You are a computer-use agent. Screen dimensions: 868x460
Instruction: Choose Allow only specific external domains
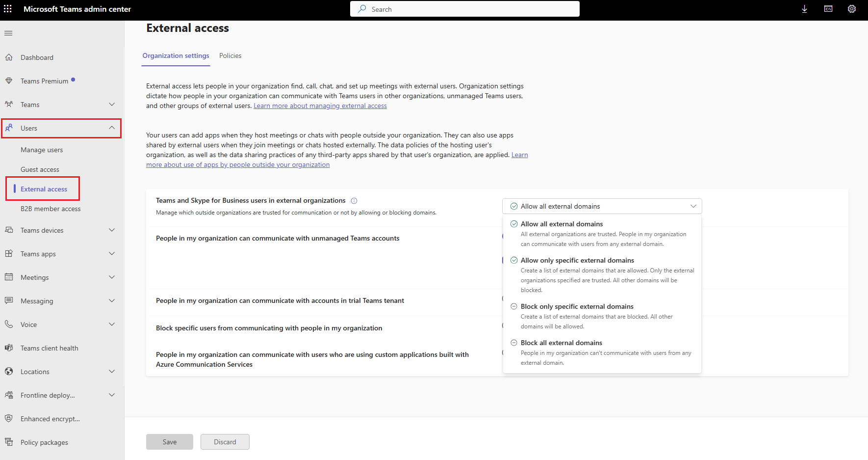click(577, 260)
